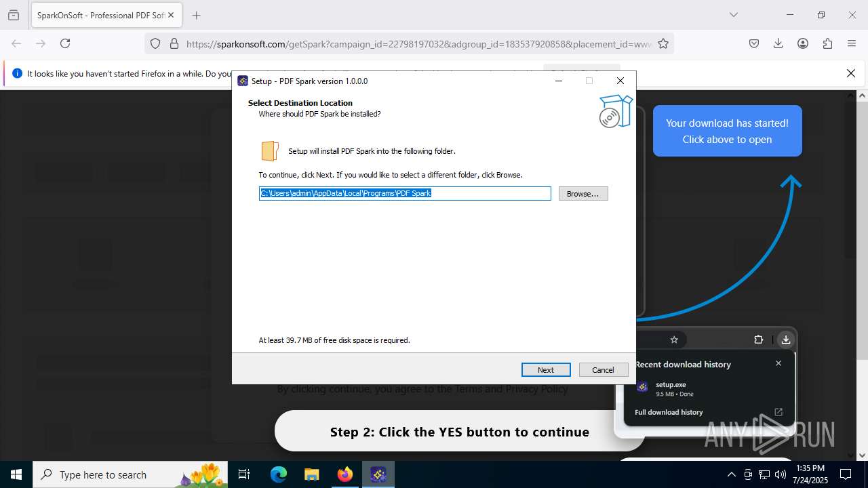Click the PDF Spark icon in setup title bar
This screenshot has width=868, height=488.
[x=243, y=81]
